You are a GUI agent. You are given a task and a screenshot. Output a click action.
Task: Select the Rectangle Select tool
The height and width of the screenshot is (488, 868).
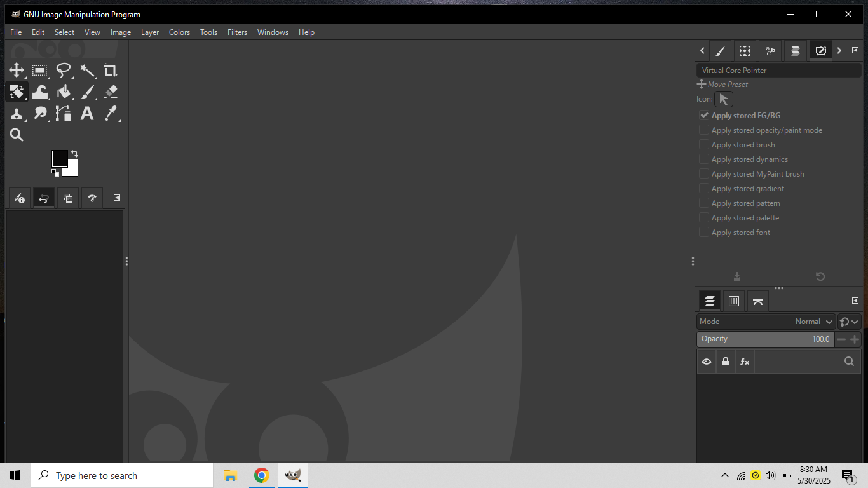(40, 71)
